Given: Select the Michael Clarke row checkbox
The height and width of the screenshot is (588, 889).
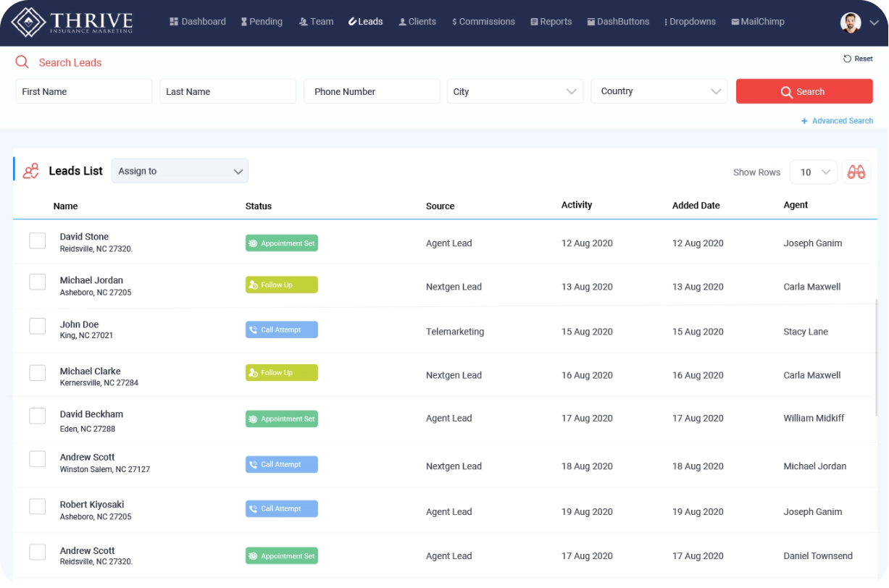Looking at the screenshot, I should 38,373.
